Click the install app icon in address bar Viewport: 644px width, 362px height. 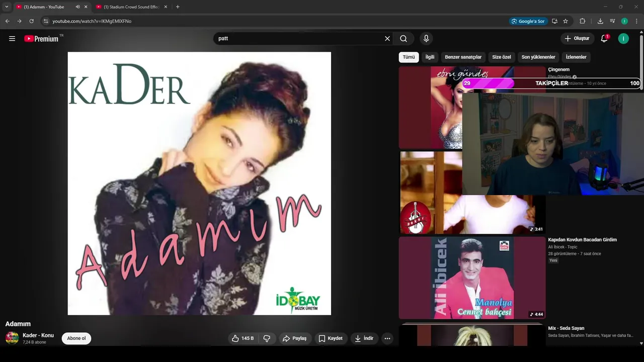554,21
